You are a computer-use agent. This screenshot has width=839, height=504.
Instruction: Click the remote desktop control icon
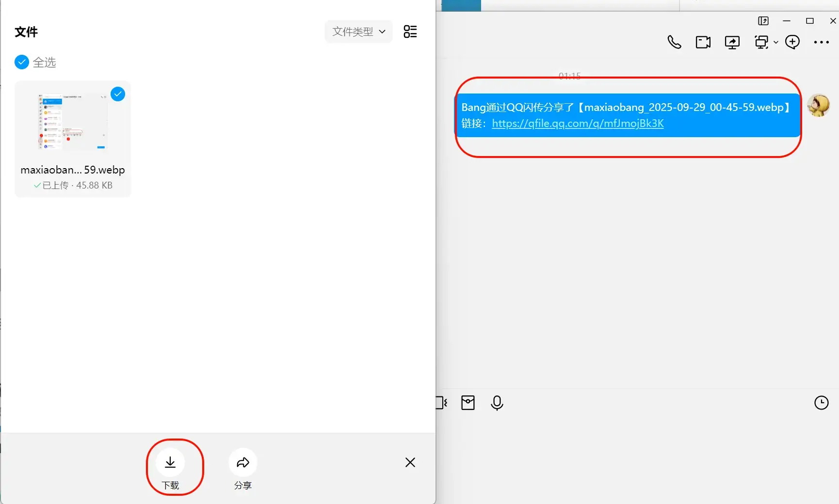pos(761,42)
